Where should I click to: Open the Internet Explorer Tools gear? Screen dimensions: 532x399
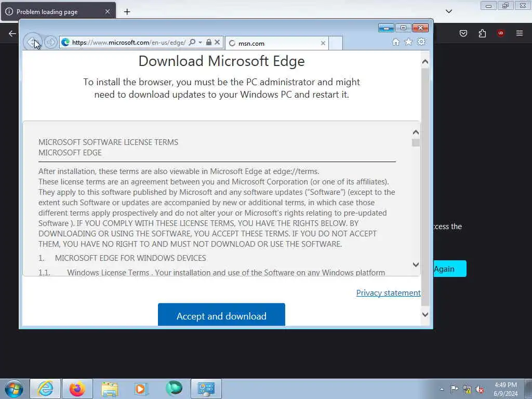click(x=421, y=42)
